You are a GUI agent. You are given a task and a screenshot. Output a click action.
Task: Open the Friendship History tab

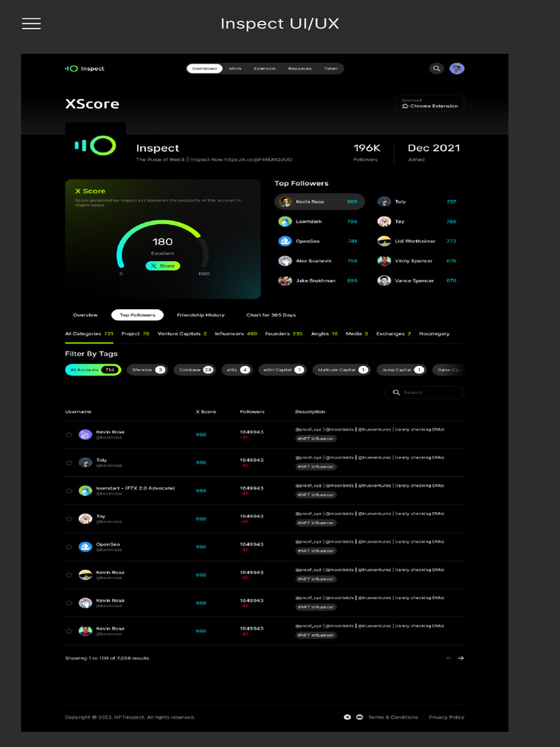click(201, 315)
